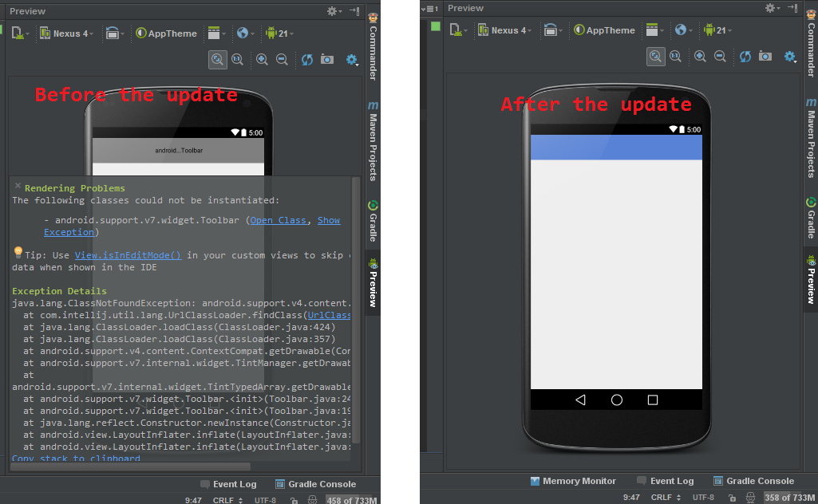
Task: Open Maven Projects tab in left sidebar strip
Action: coord(373,141)
